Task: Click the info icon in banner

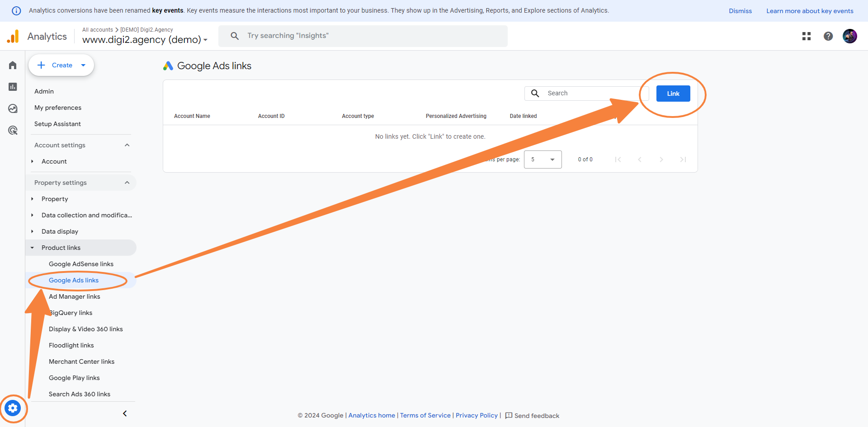Action: pyautogui.click(x=16, y=11)
